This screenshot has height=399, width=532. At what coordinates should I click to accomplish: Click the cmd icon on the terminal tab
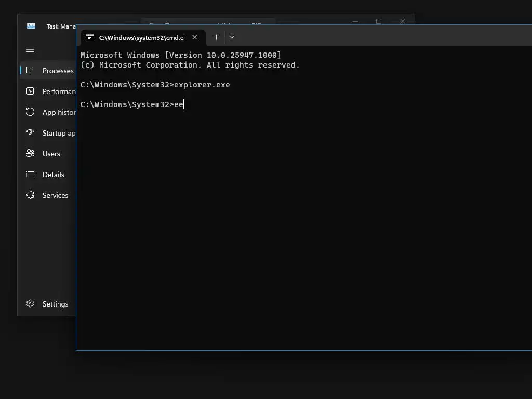coord(89,37)
